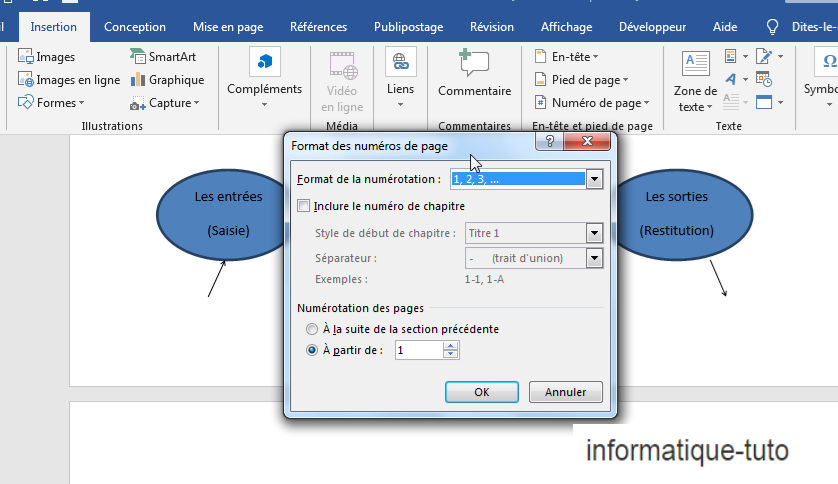
Task: Expand the Format de la numérotation dropdown
Action: 595,180
